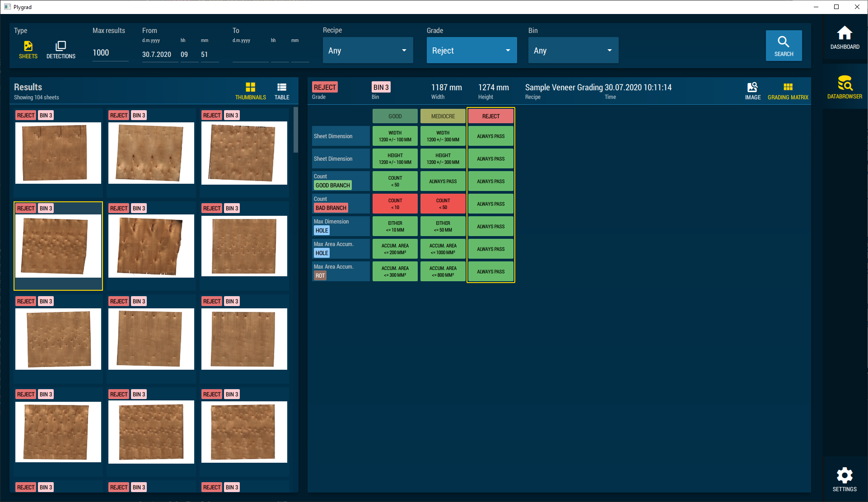The height and width of the screenshot is (502, 868).
Task: Click the 1274 mm height value
Action: (493, 87)
